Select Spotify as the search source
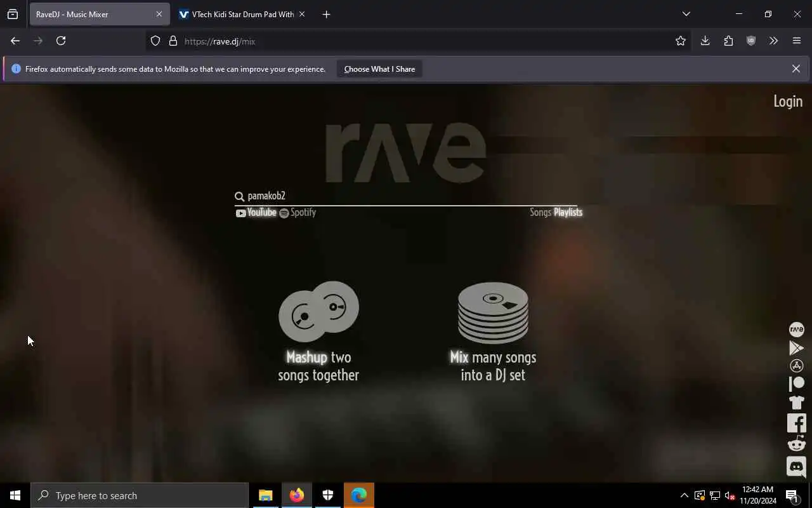 coord(298,213)
